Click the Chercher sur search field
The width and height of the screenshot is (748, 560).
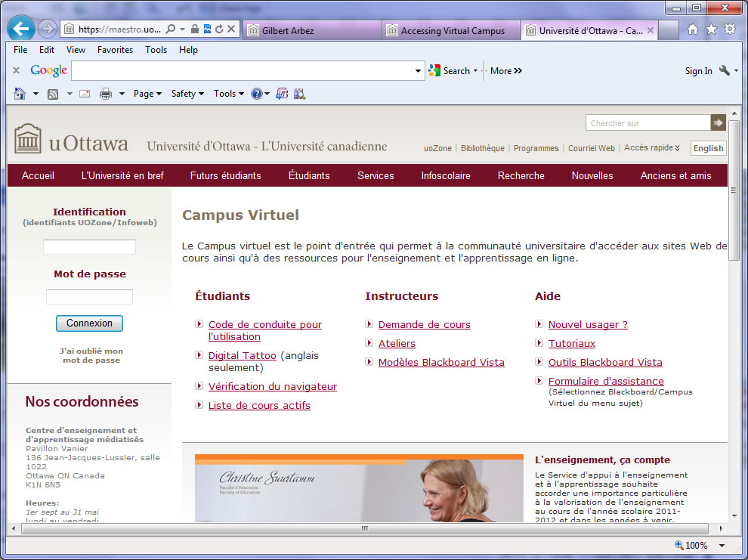click(x=648, y=122)
